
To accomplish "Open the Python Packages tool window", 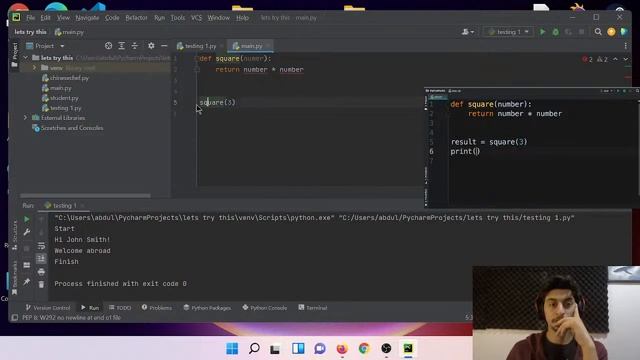I will 207,308.
